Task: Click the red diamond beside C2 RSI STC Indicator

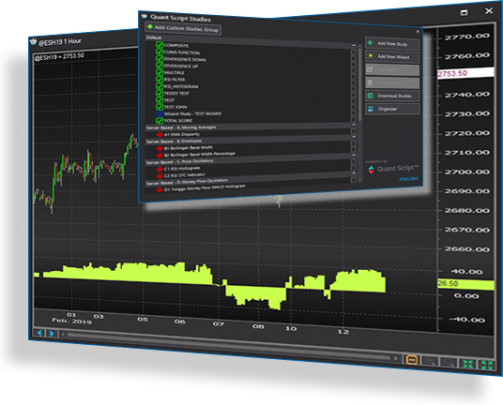Action: 160,176
